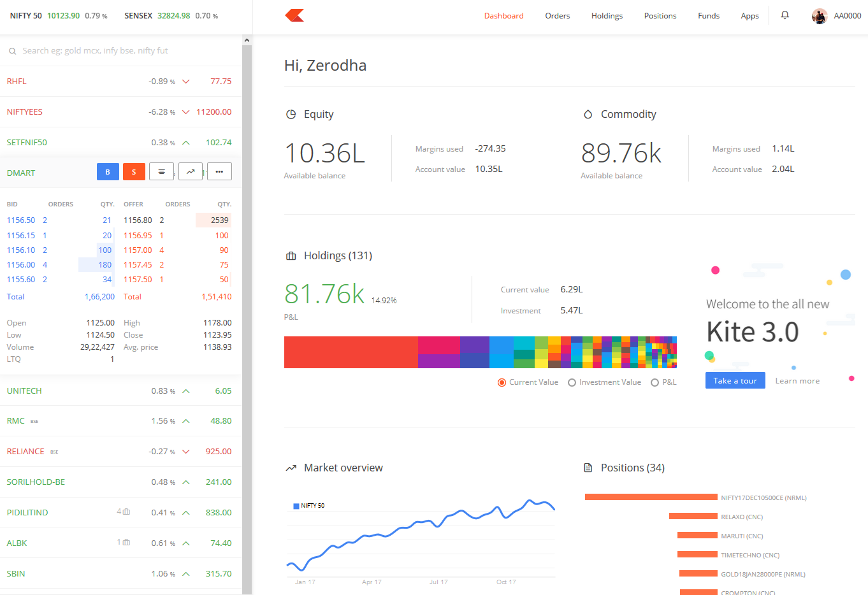This screenshot has width=868, height=595.
Task: Open the notifications bell
Action: pos(785,15)
